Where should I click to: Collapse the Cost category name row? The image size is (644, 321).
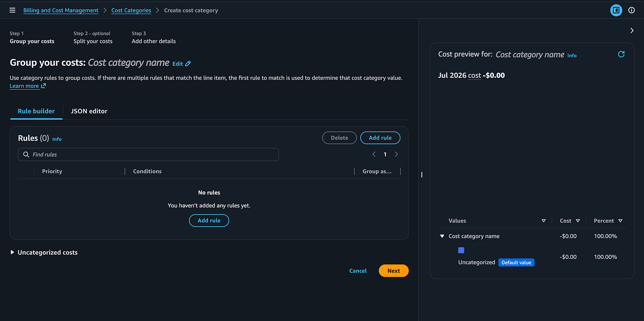(442, 236)
